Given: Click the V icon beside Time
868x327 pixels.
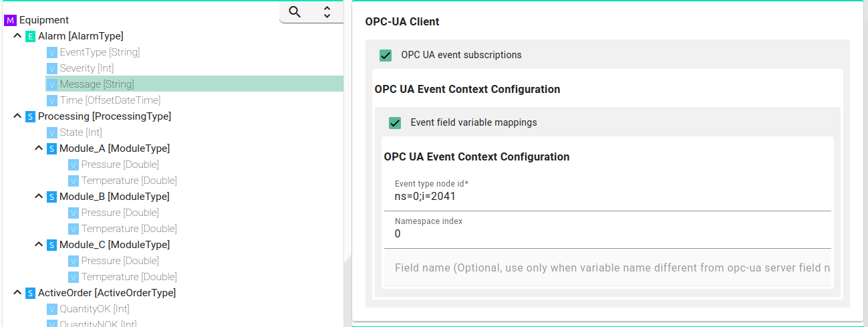Looking at the screenshot, I should tap(52, 100).
